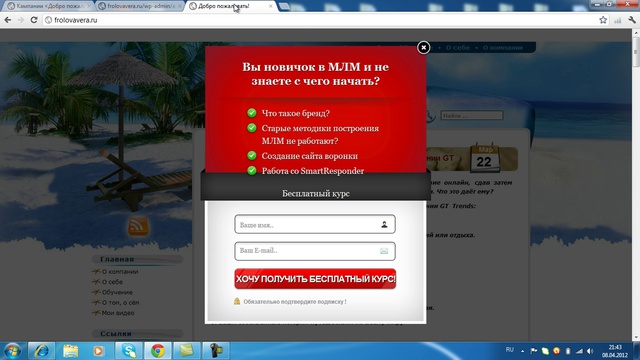Click "Обязательно подтвердите подписку!" note

pyautogui.click(x=295, y=302)
